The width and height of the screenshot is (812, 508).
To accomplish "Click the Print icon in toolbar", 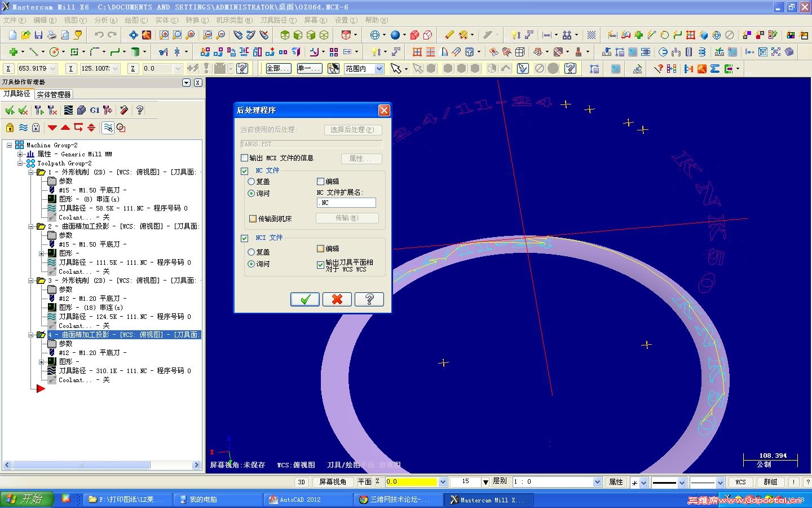I will coord(51,35).
